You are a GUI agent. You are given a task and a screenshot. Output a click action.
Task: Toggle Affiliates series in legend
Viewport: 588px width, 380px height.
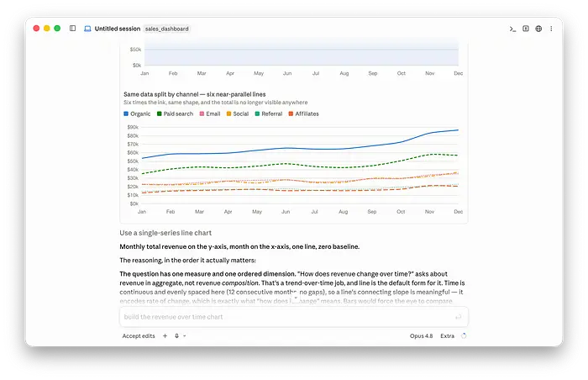coord(303,113)
